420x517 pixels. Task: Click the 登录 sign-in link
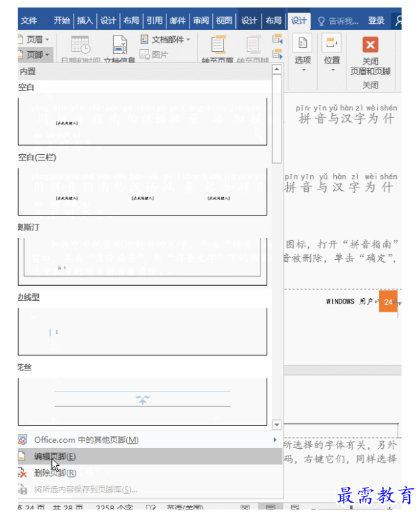(376, 20)
